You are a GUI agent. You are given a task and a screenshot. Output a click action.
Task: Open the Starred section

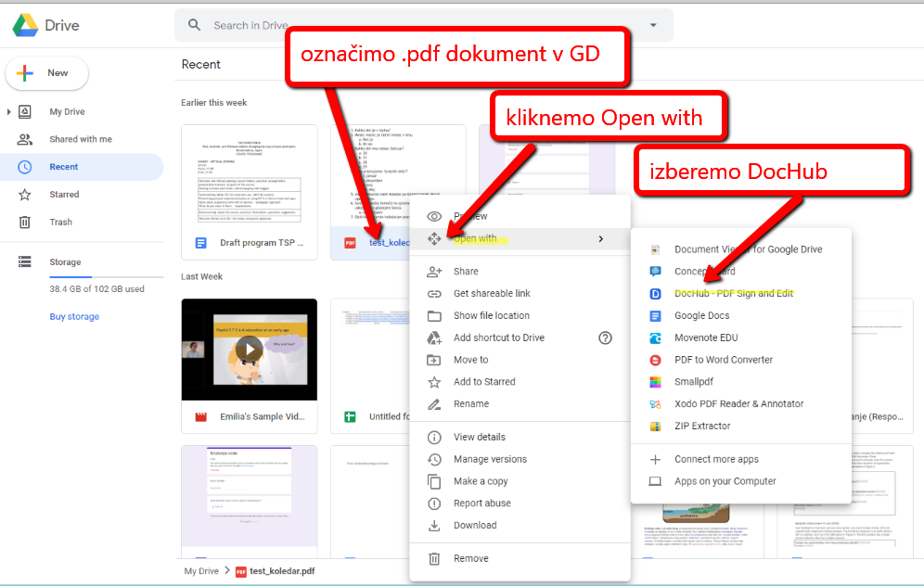pyautogui.click(x=64, y=195)
